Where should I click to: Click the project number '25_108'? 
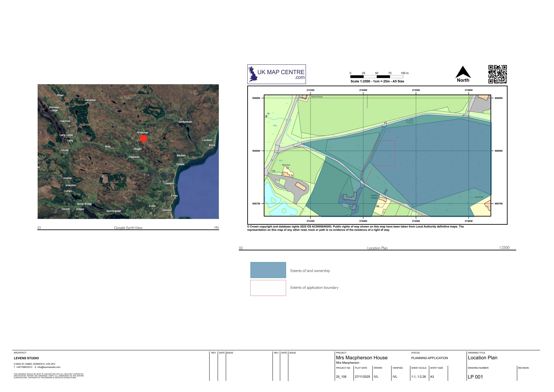[341, 377]
